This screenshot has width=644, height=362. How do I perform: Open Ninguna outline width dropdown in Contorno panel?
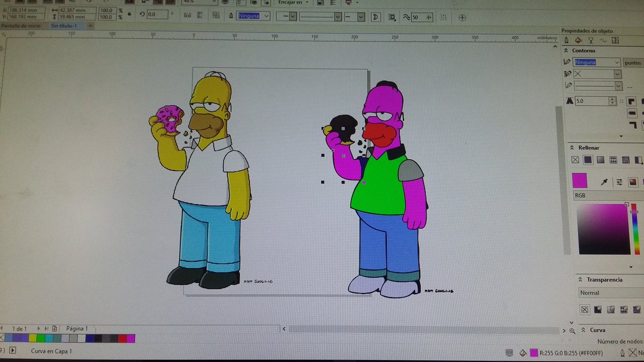617,62
